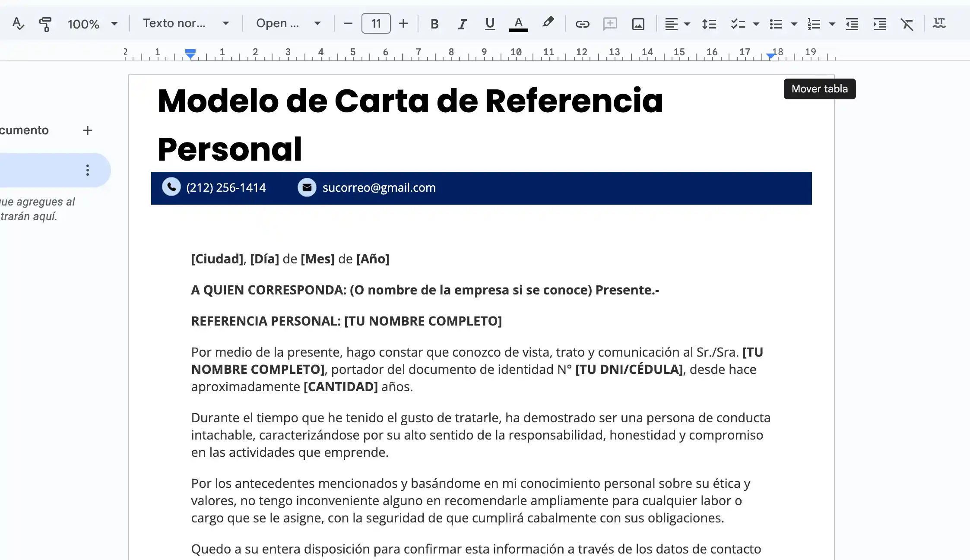The width and height of the screenshot is (970, 560).
Task: Open line spacing options
Action: pyautogui.click(x=709, y=24)
